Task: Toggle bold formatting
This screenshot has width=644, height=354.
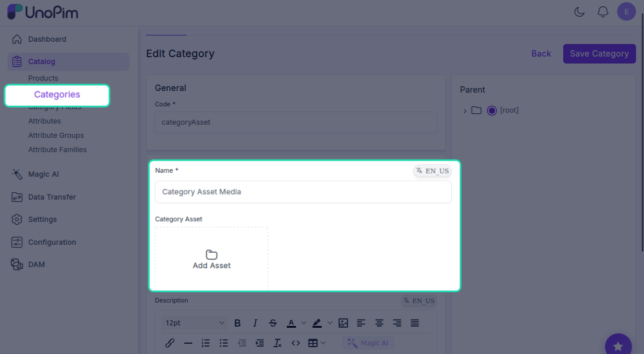Action: coord(238,323)
